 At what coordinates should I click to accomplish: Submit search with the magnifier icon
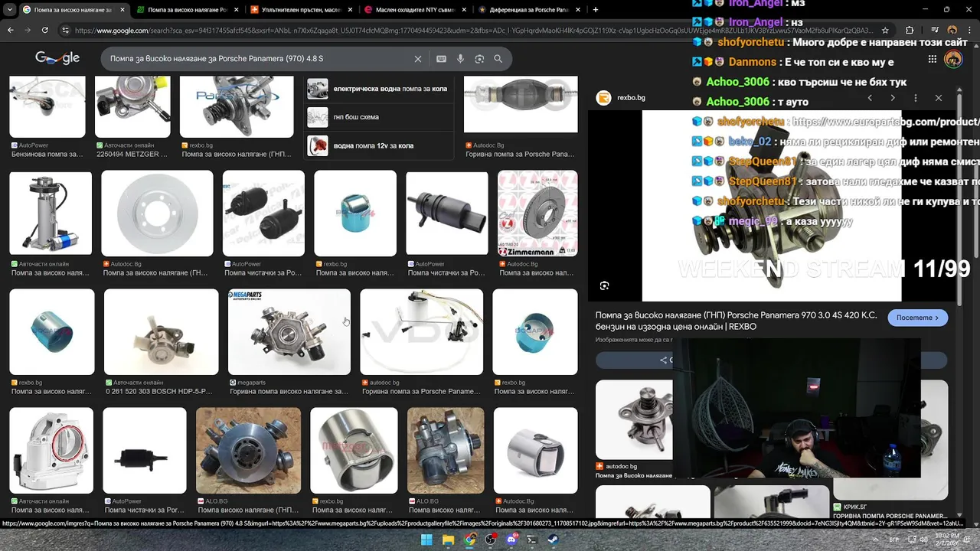coord(498,59)
